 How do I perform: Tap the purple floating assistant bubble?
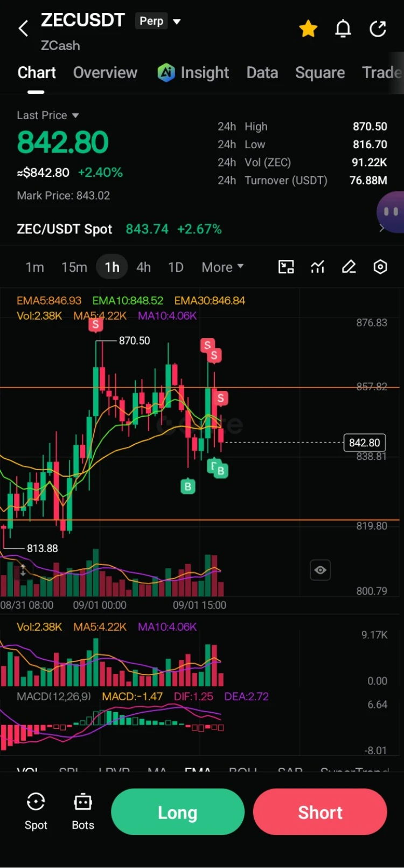tap(391, 212)
